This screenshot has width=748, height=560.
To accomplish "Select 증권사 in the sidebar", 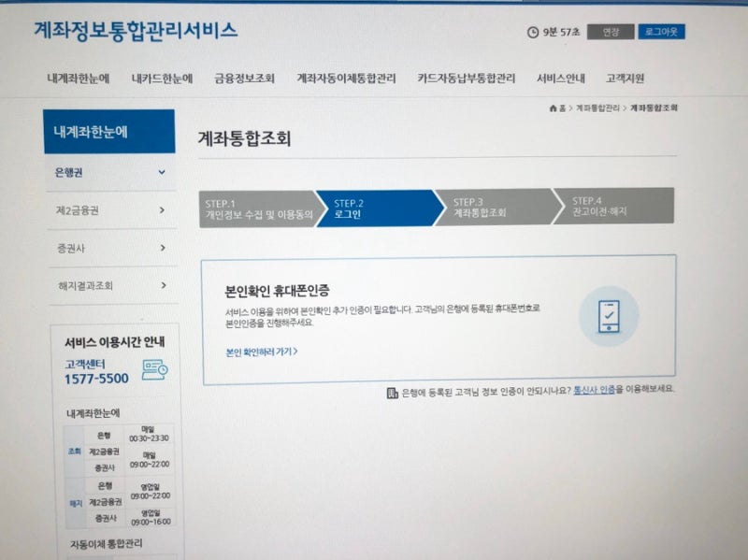I will (x=71, y=248).
